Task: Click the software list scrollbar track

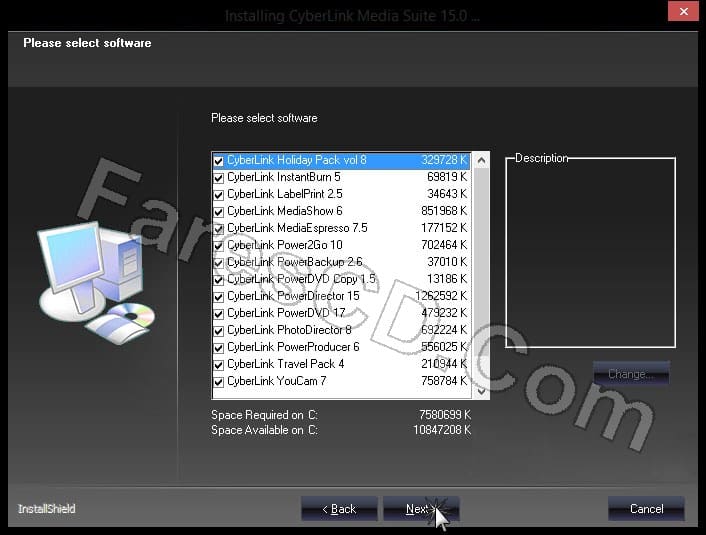Action: point(481,276)
